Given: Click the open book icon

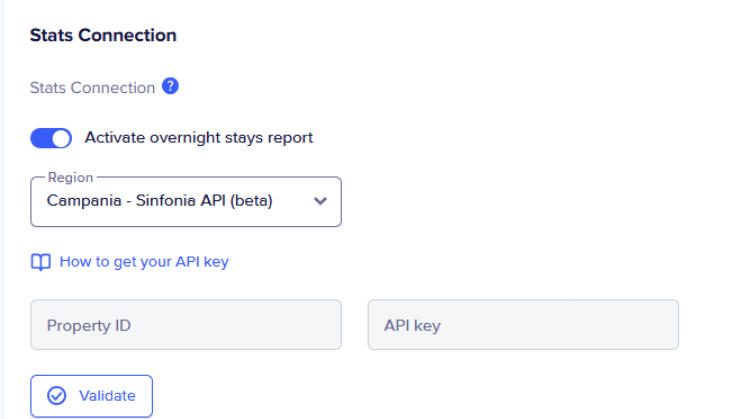Looking at the screenshot, I should [41, 262].
